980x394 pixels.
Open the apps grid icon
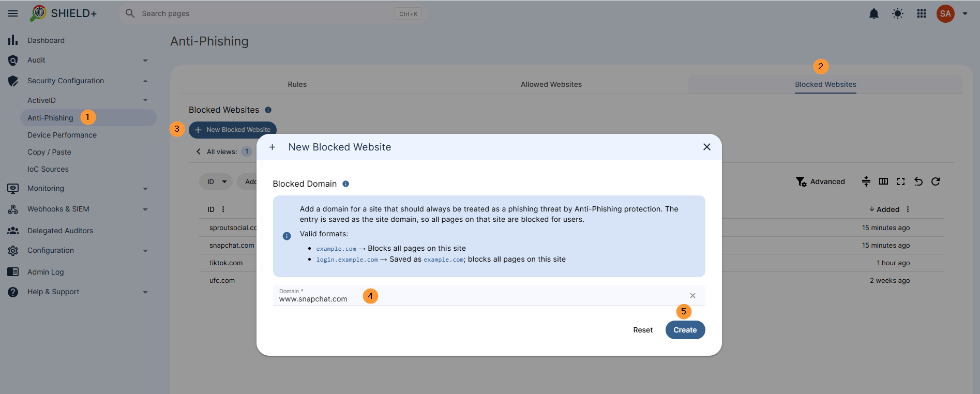pos(922,13)
